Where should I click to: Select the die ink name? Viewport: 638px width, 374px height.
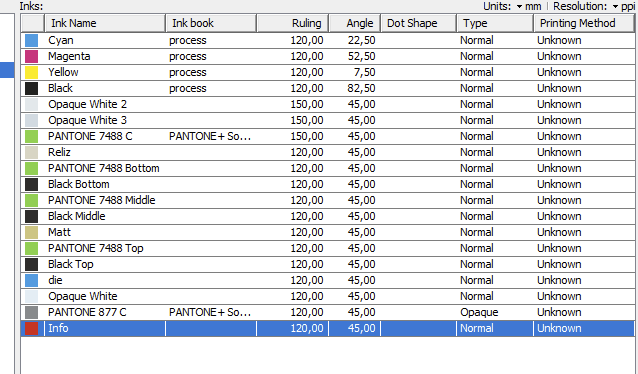[55, 280]
